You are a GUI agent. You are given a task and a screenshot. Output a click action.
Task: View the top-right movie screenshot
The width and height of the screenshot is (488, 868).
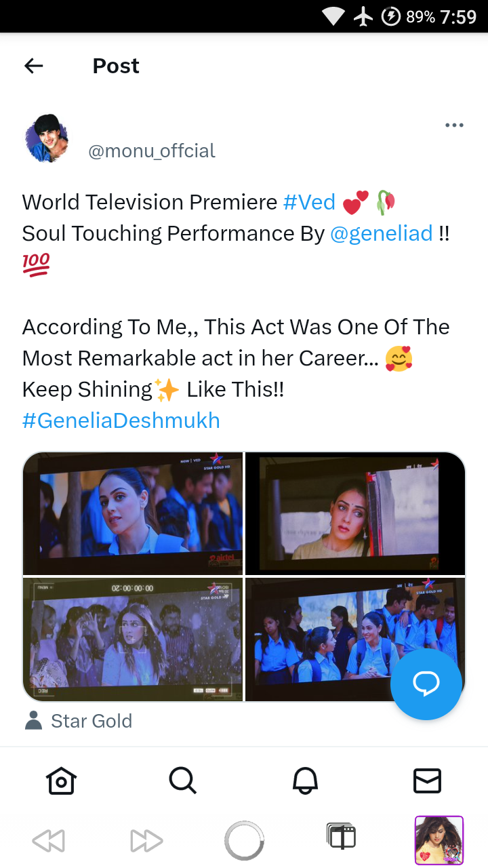click(355, 513)
